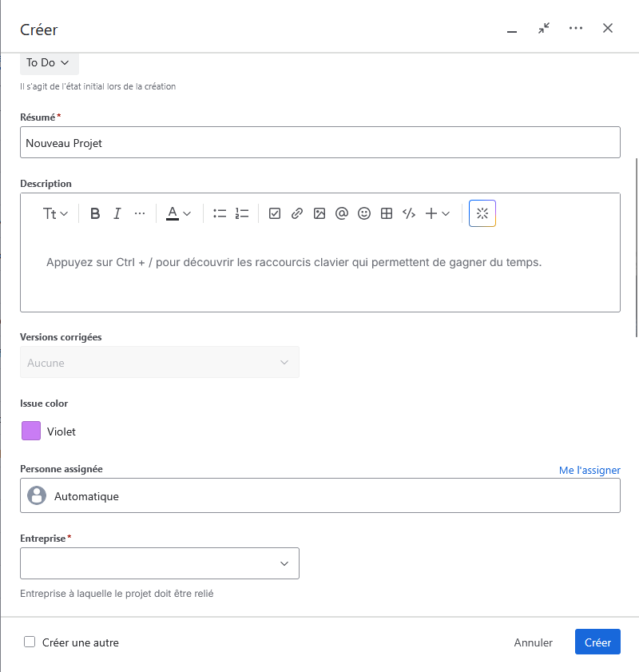The height and width of the screenshot is (672, 639).
Task: Insert a numbered list in description
Action: 242,213
